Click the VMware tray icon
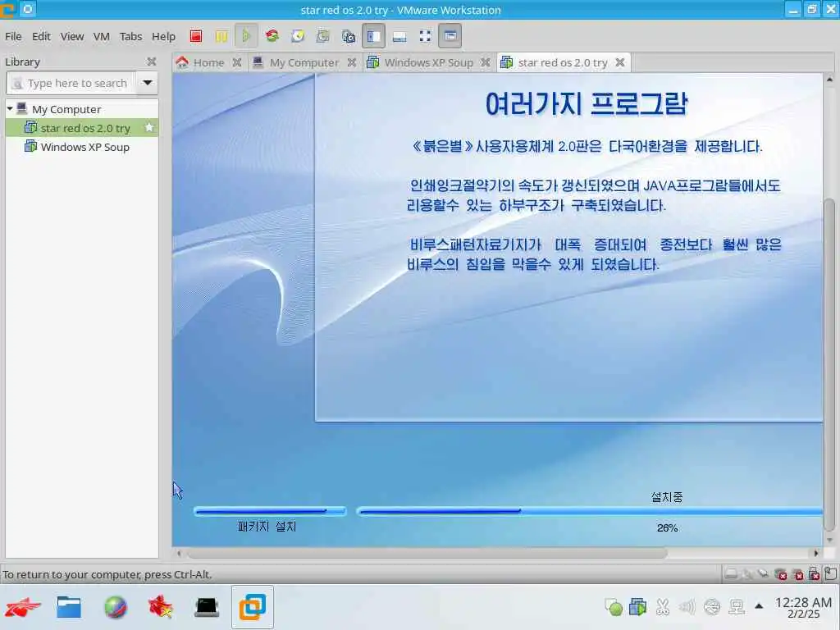 (637, 607)
